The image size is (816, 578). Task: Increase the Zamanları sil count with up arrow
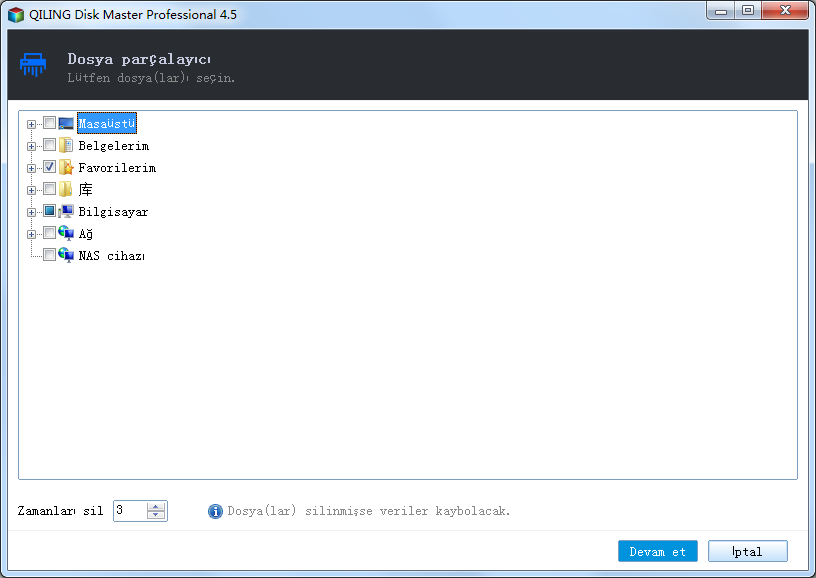(x=156, y=506)
